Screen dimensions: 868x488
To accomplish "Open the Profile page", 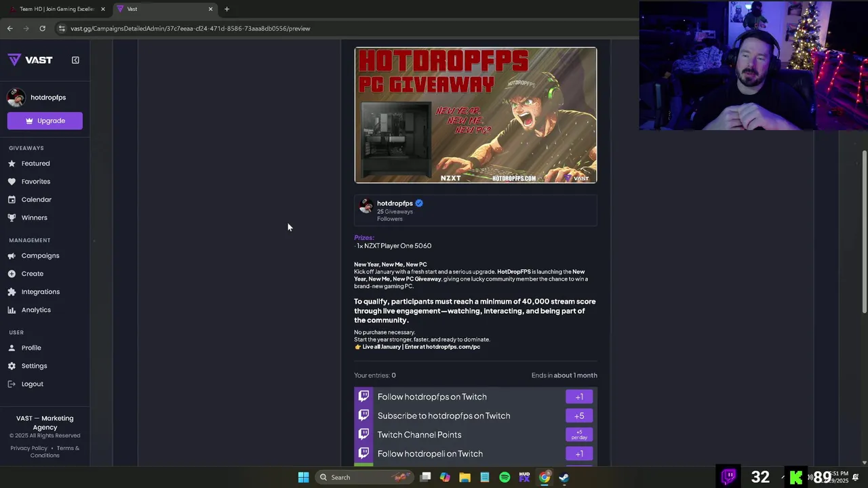I will click(31, 348).
